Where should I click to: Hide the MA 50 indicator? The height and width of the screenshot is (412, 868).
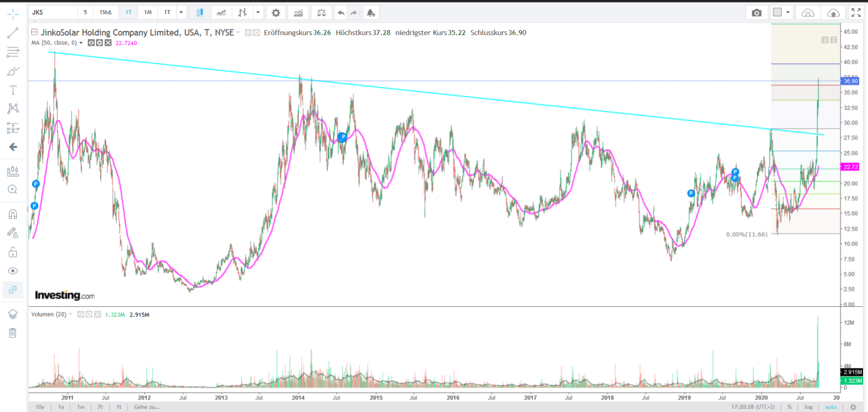click(91, 43)
